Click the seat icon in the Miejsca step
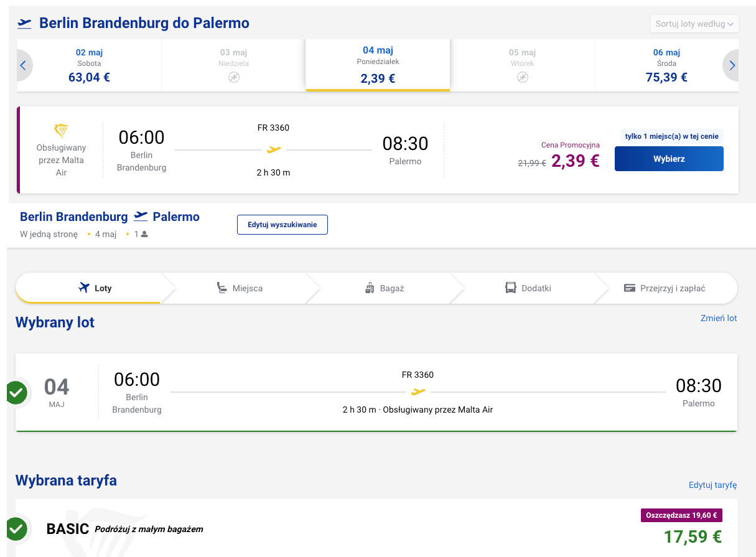The width and height of the screenshot is (756, 557). click(222, 288)
